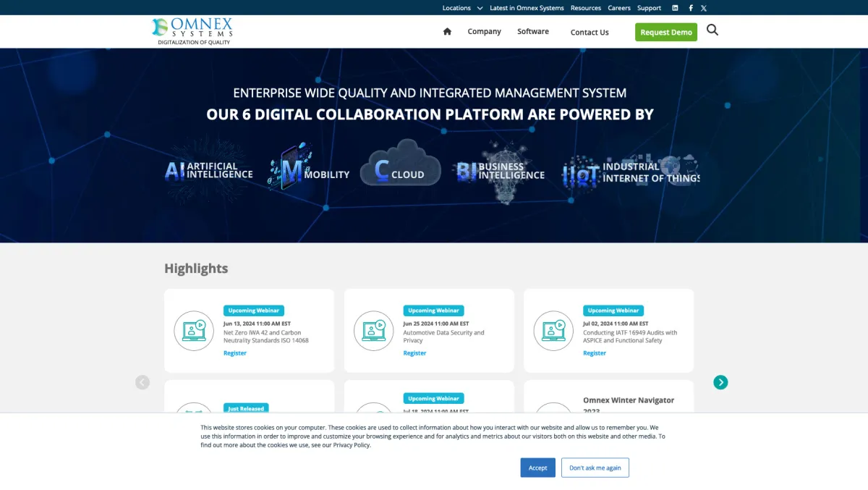
Task: Click webinar icon on Automotive Data Security card
Action: point(374,331)
